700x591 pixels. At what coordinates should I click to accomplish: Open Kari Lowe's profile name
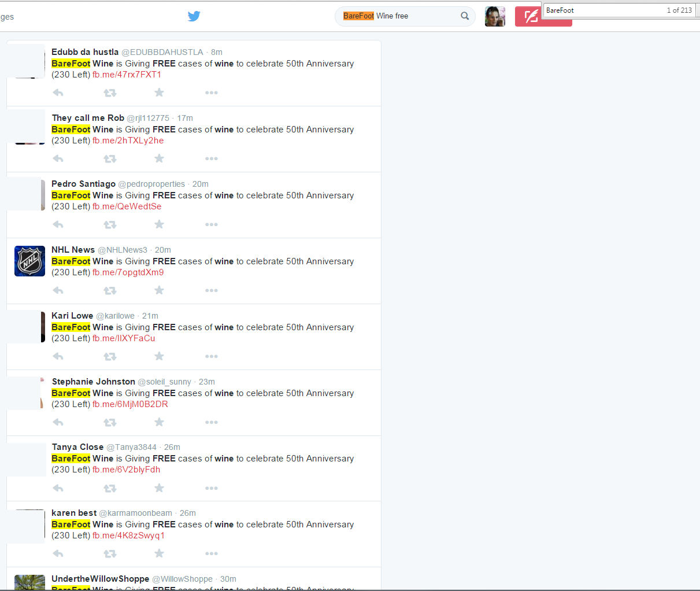72,316
